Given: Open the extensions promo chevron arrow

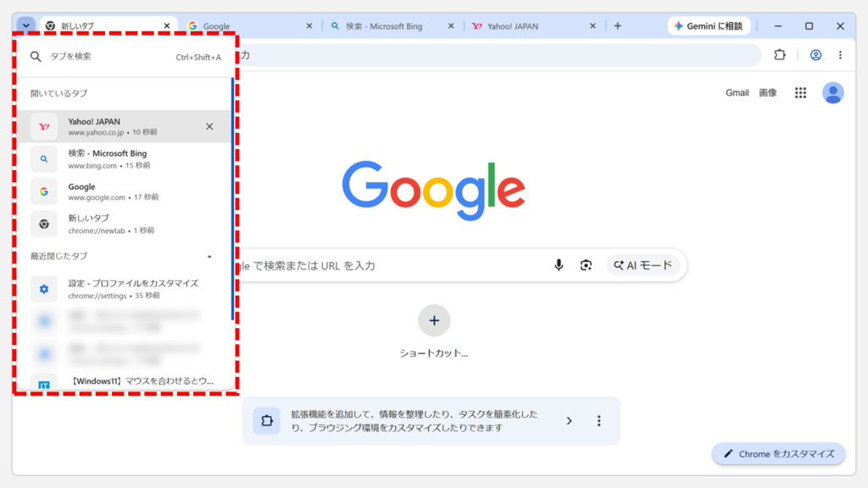Looking at the screenshot, I should 569,421.
